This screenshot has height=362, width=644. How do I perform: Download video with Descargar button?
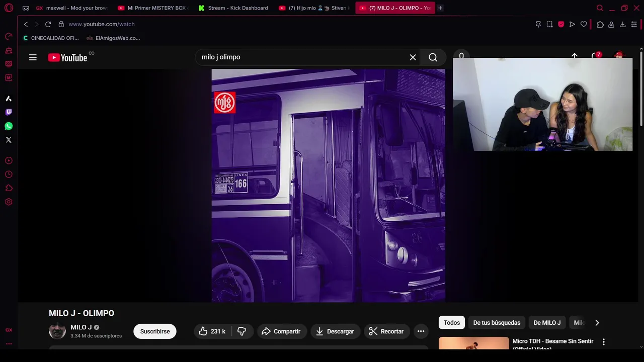(x=335, y=331)
